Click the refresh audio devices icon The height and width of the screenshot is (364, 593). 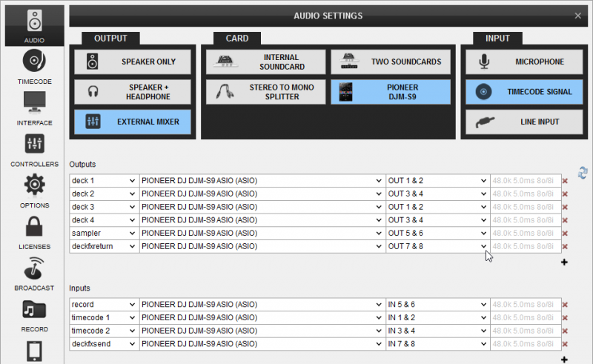click(x=583, y=172)
